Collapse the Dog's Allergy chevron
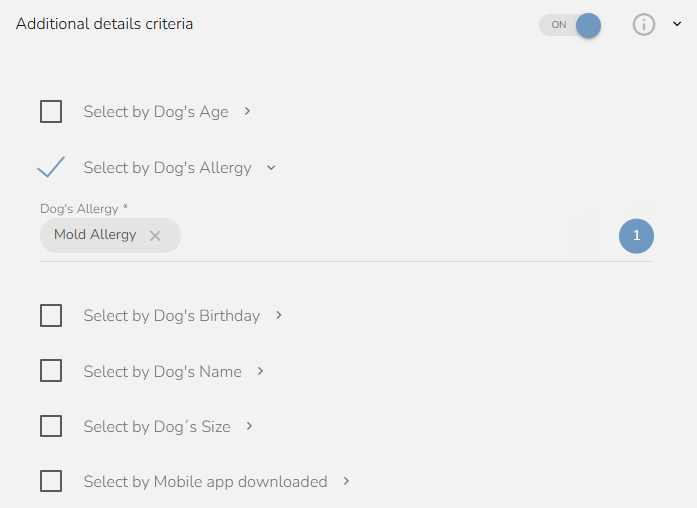Screen dimensions: 697x508 [x=271, y=168]
